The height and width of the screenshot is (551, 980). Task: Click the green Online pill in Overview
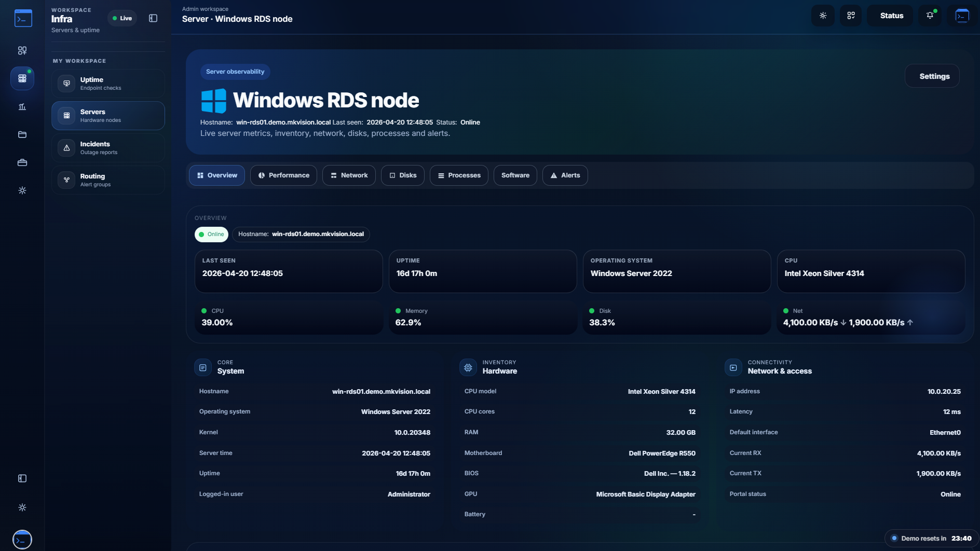tap(211, 235)
